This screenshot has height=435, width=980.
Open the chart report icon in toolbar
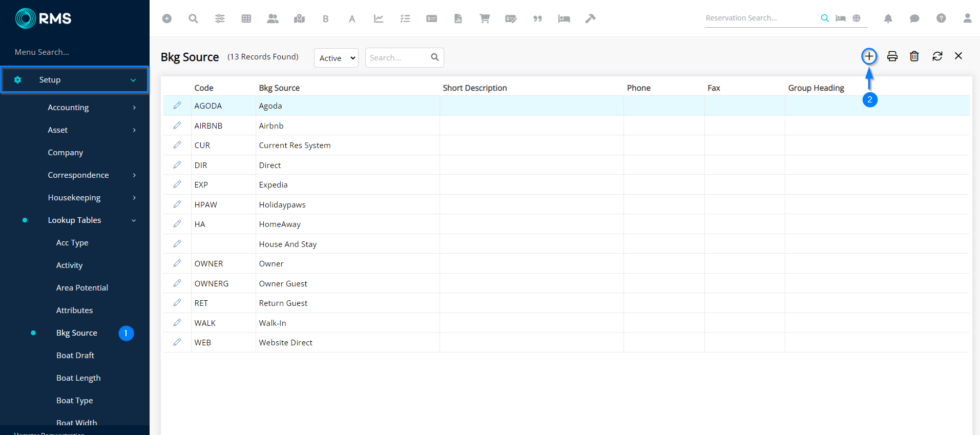click(x=379, y=19)
